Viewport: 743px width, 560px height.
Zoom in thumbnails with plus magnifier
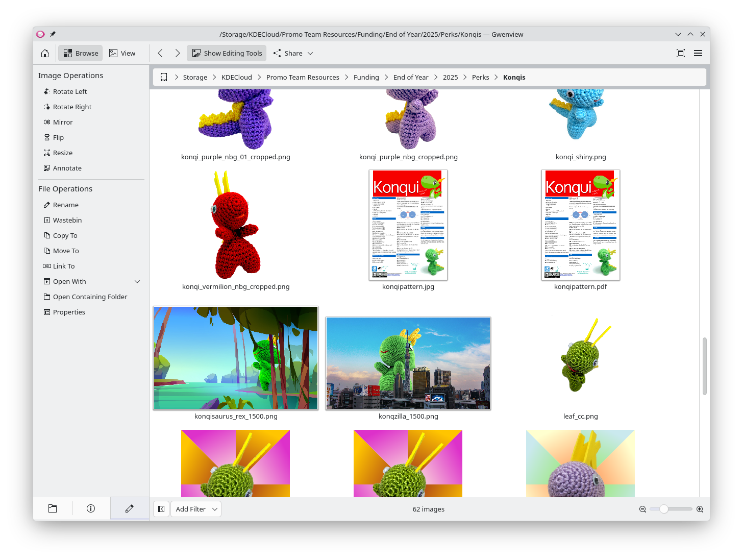(700, 509)
